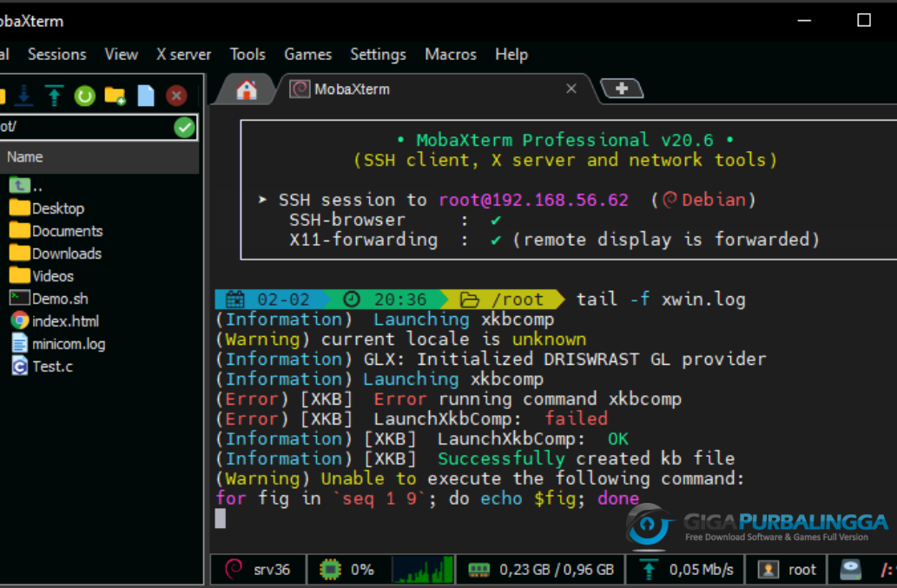The image size is (897, 588).
Task: Open a new tab with plus button
Action: pyautogui.click(x=622, y=89)
